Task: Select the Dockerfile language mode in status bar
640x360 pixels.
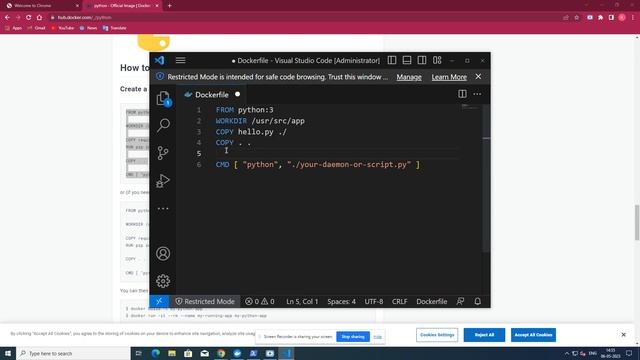Action: click(x=431, y=301)
